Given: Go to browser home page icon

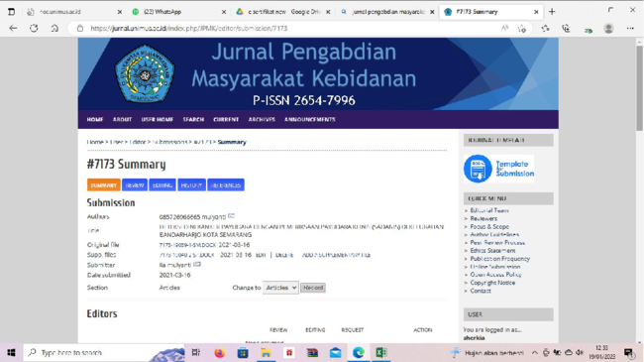Looking at the screenshot, I should [x=54, y=28].
